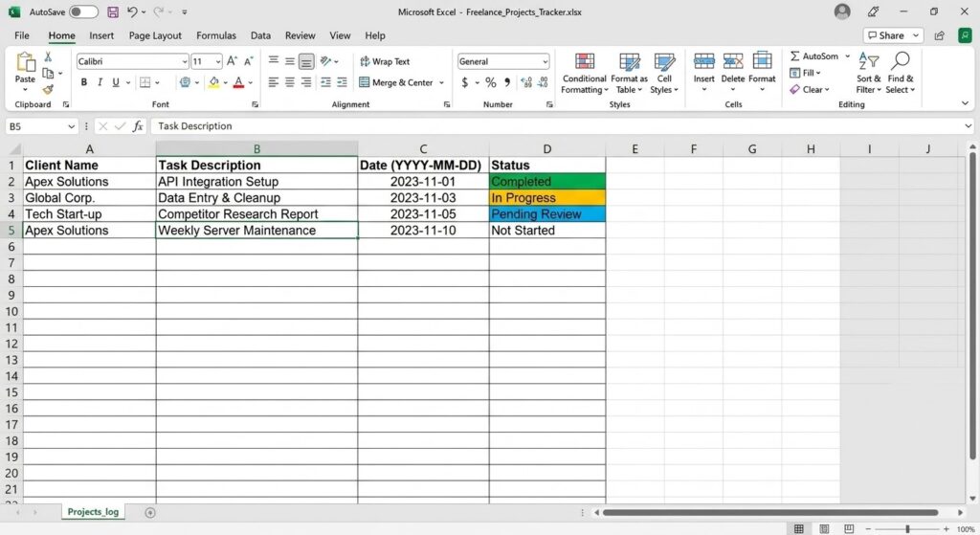Screen dimensions: 980x535
Task: Expand the Name Box dropdown arrow
Action: (71, 126)
